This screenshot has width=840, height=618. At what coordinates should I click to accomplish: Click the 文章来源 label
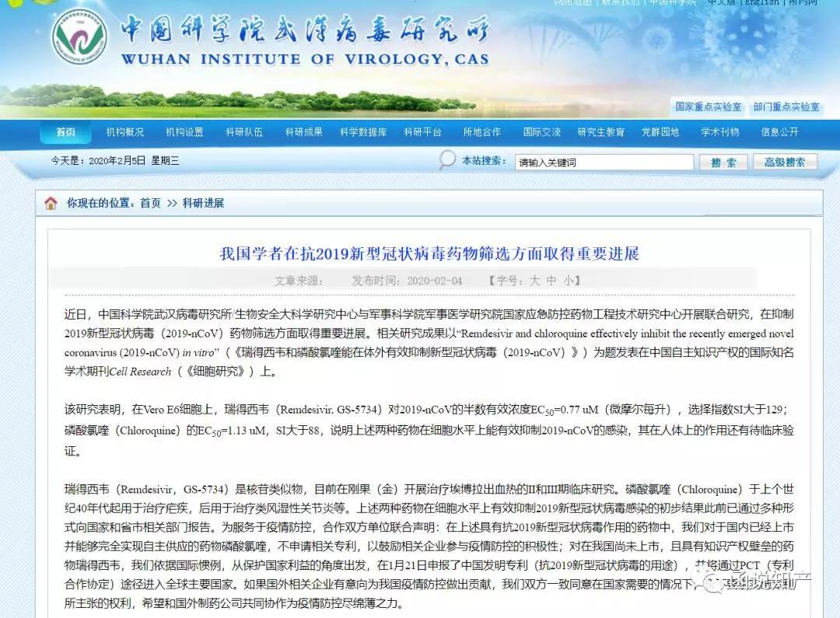(x=299, y=281)
